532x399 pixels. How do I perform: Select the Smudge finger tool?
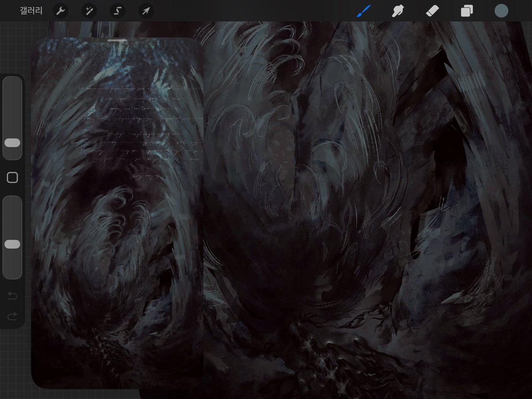point(398,11)
